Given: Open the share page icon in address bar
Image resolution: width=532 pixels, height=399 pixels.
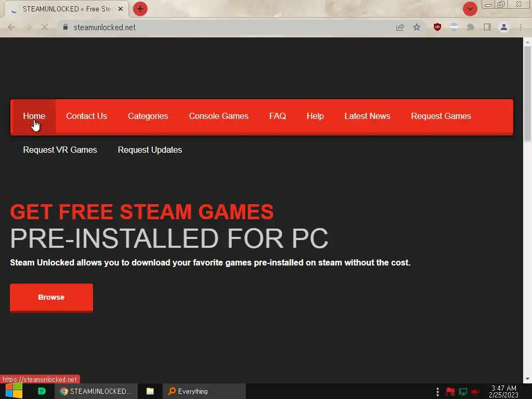Looking at the screenshot, I should click(400, 27).
